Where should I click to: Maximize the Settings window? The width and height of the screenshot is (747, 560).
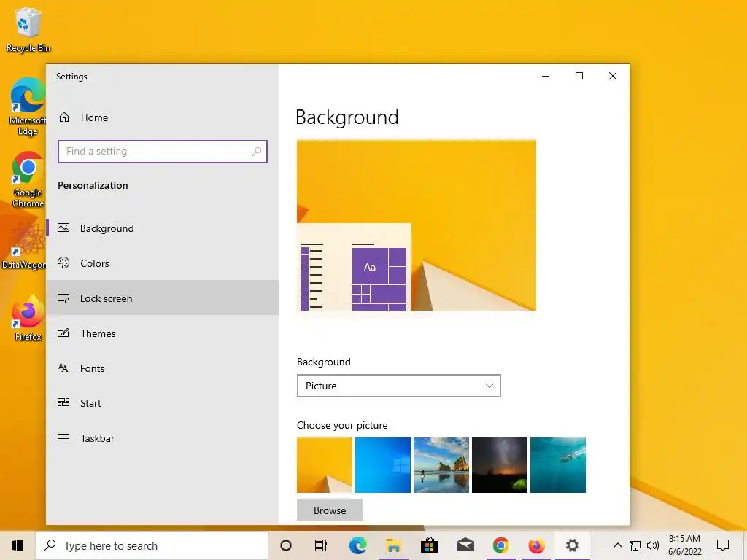pos(579,76)
